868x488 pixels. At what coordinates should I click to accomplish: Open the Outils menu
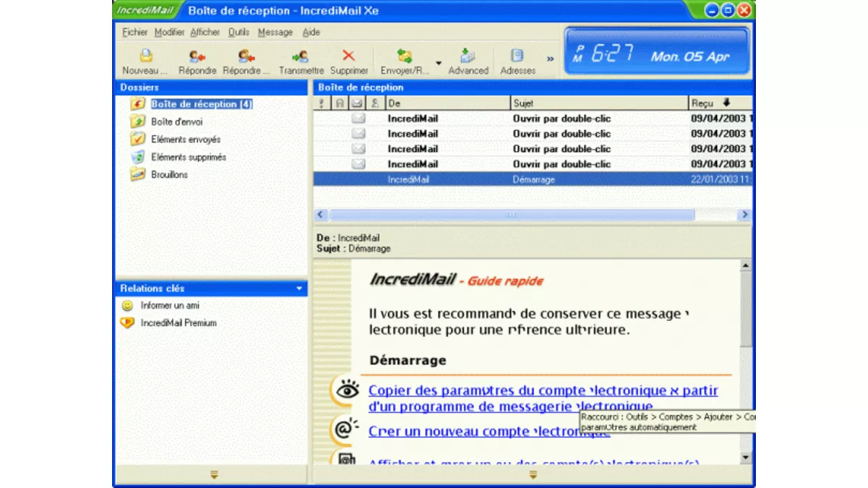point(238,32)
